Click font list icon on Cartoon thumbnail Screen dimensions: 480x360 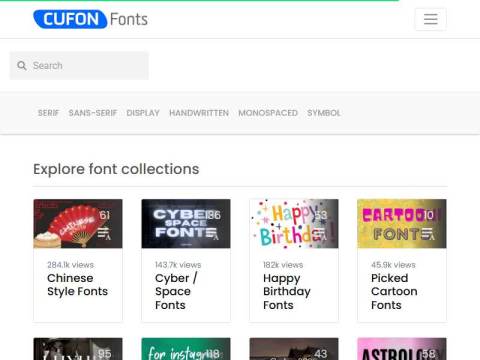(428, 234)
